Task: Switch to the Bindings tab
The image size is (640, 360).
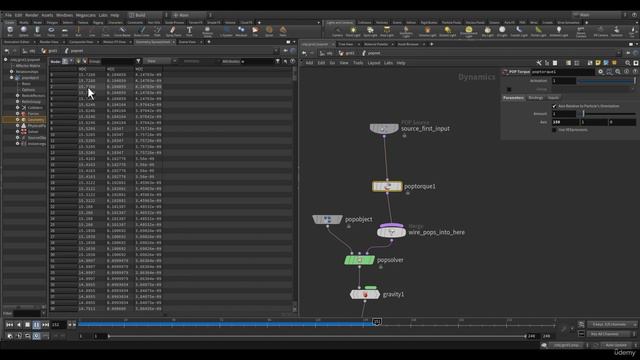Action: [x=536, y=98]
